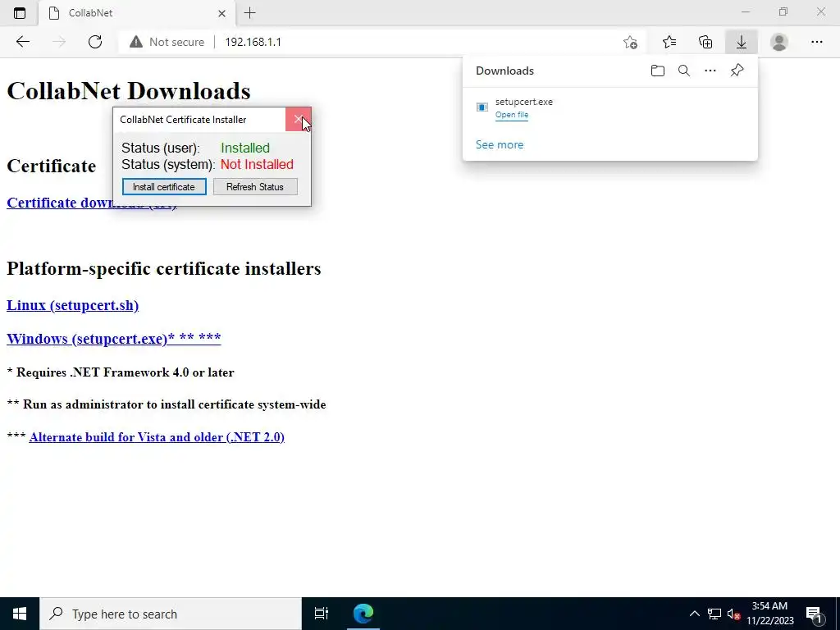
Task: Search downloads with magnifier icon
Action: tap(684, 71)
